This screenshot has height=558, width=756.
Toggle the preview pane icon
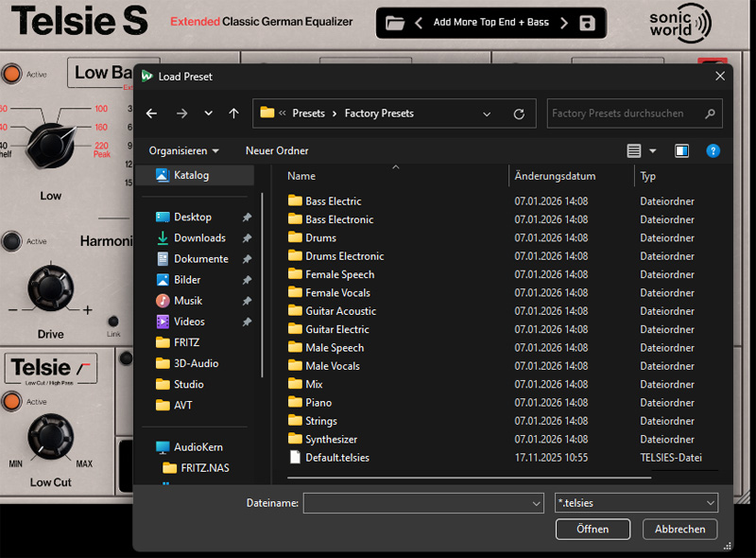(681, 150)
